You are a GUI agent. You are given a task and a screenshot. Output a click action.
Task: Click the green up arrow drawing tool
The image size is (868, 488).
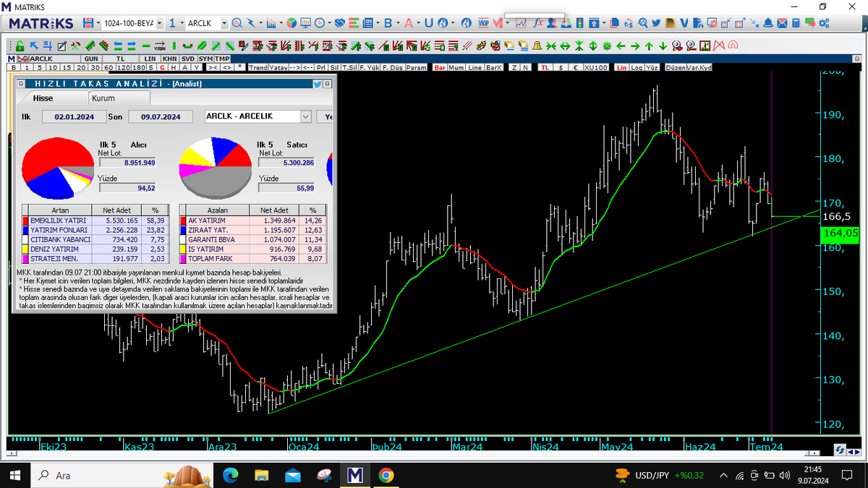tap(649, 46)
